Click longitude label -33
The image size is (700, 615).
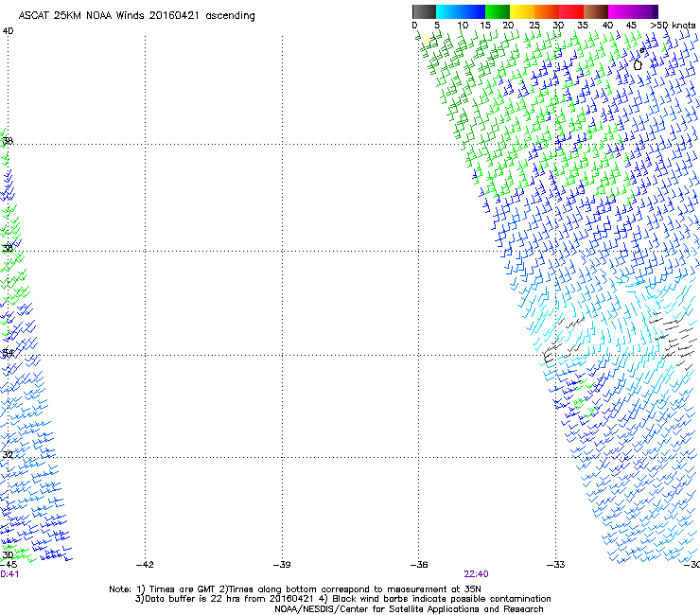556,565
